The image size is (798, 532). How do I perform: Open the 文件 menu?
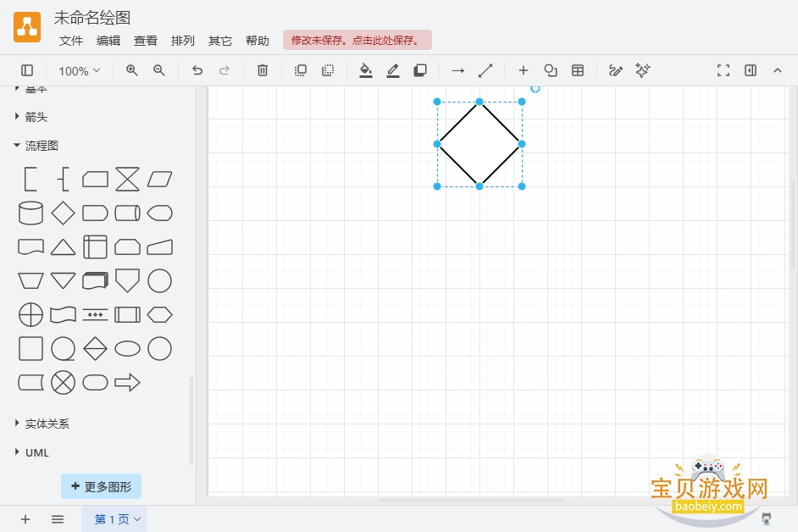tap(71, 41)
